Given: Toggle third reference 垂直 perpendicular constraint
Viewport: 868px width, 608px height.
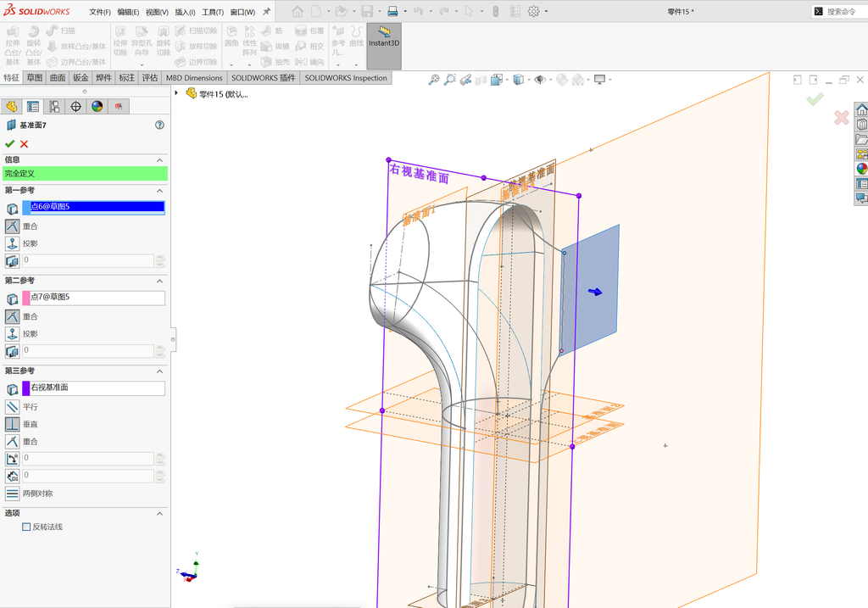Looking at the screenshot, I should 12,424.
